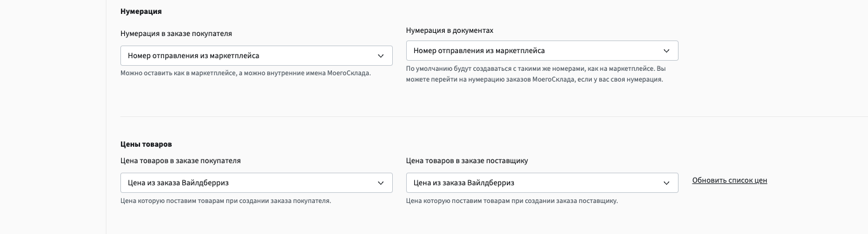Click the chevron in the customer order price field
This screenshot has height=234, width=868.
click(x=381, y=183)
